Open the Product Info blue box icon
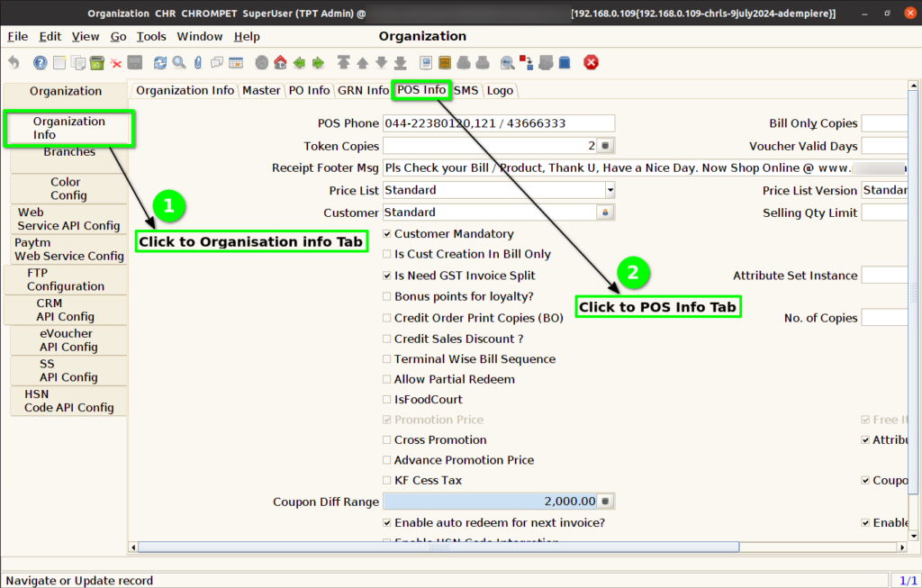This screenshot has width=922, height=588. click(x=565, y=62)
